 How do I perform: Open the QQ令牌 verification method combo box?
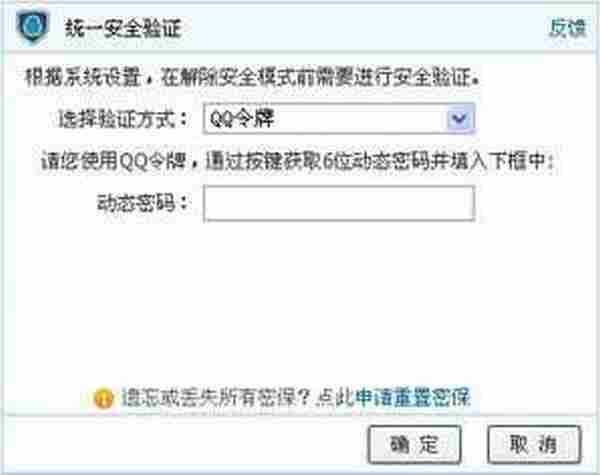(339, 119)
